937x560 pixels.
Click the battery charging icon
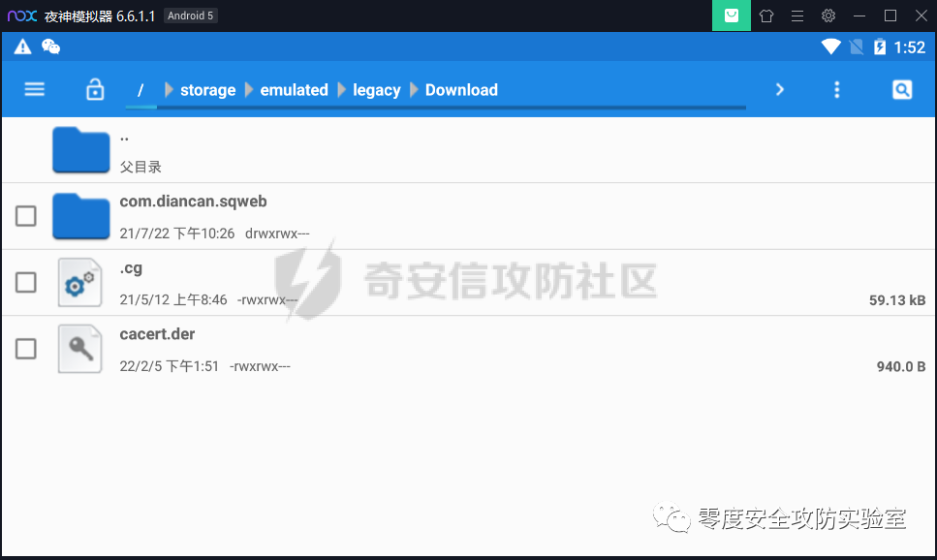880,47
